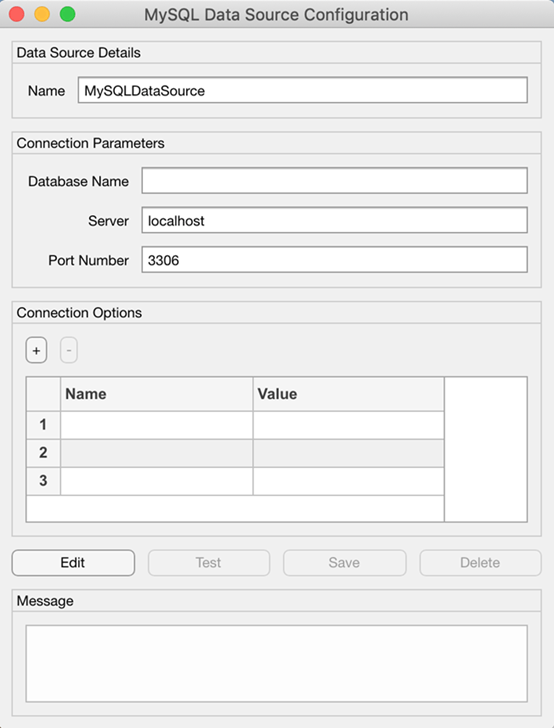
Task: Click the Port Number field showing 3306
Action: click(334, 260)
